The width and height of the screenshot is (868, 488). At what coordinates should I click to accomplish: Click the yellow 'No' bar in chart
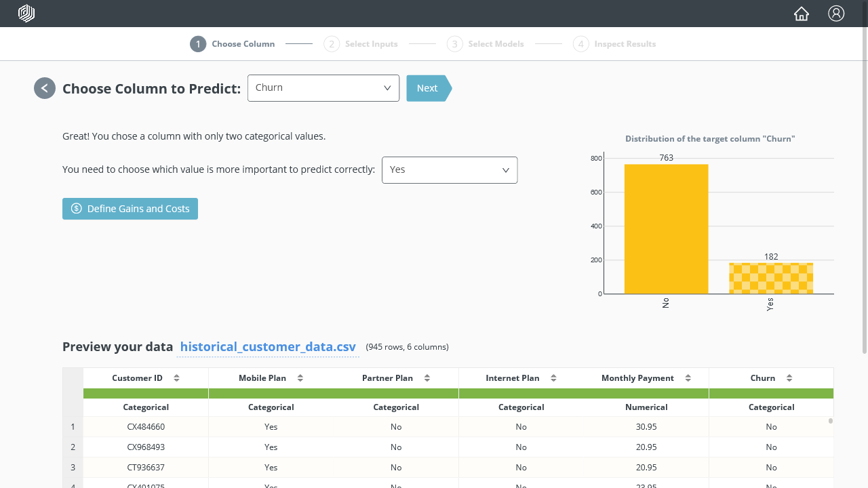tap(666, 229)
